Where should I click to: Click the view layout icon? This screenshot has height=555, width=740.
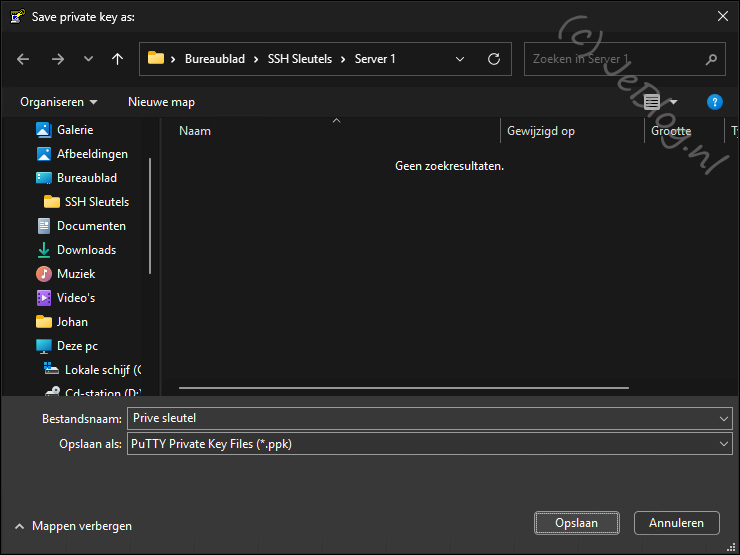click(x=653, y=102)
